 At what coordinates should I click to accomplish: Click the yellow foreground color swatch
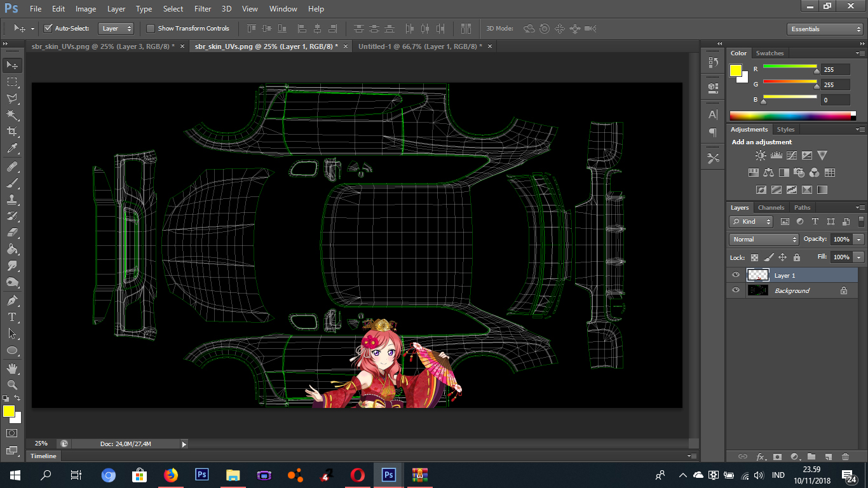(8, 411)
